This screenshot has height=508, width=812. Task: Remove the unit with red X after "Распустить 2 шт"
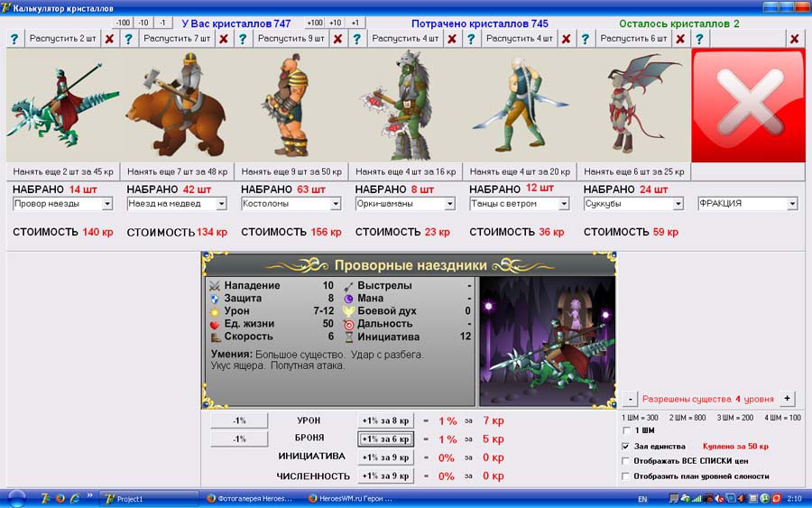(109, 39)
